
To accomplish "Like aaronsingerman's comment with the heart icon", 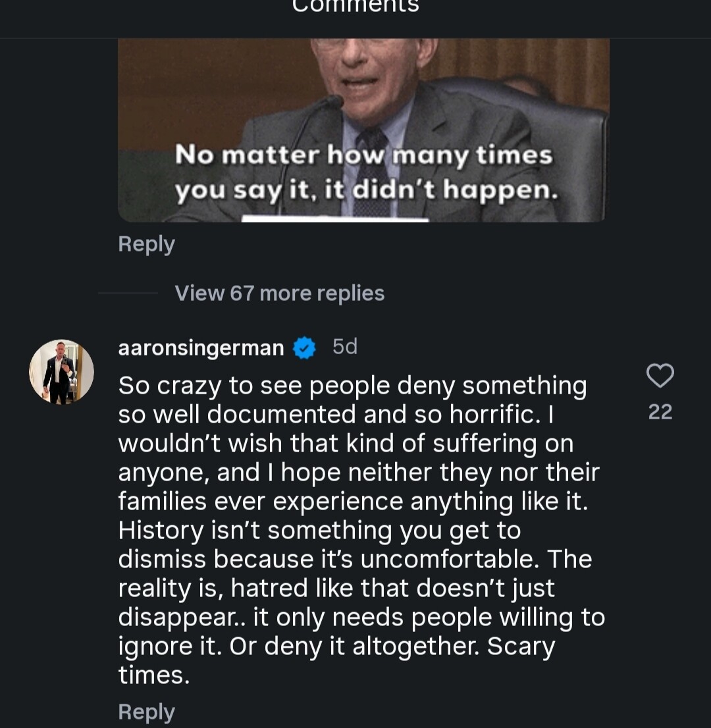I will [660, 376].
